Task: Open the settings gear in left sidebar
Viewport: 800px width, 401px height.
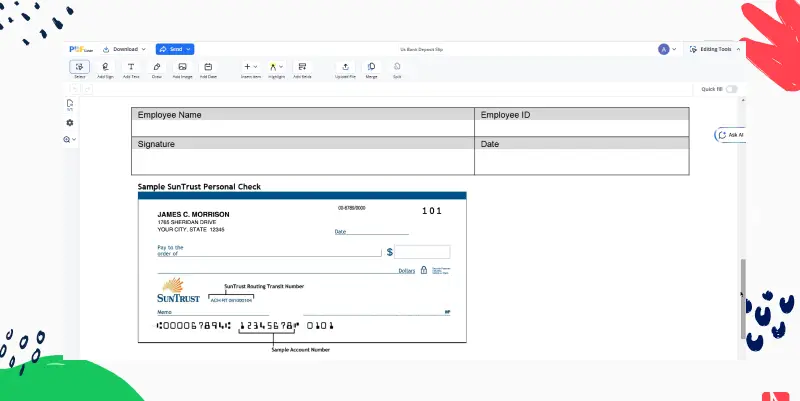Action: (70, 123)
